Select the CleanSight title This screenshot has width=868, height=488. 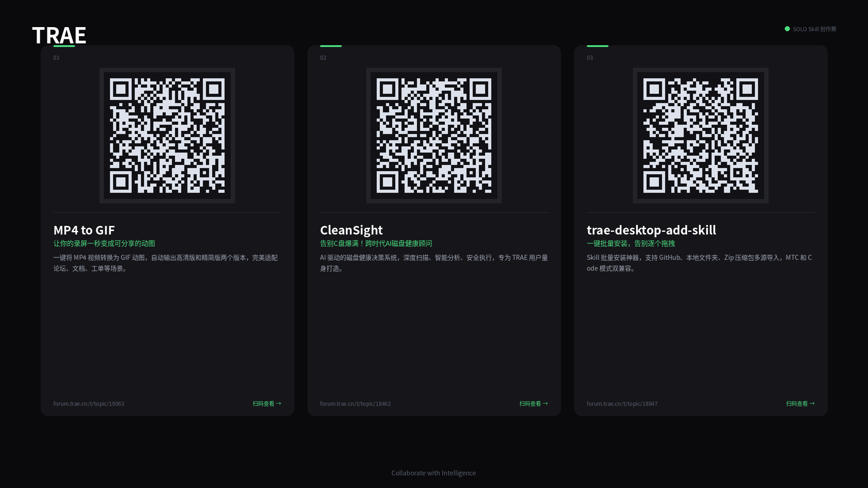tap(351, 230)
